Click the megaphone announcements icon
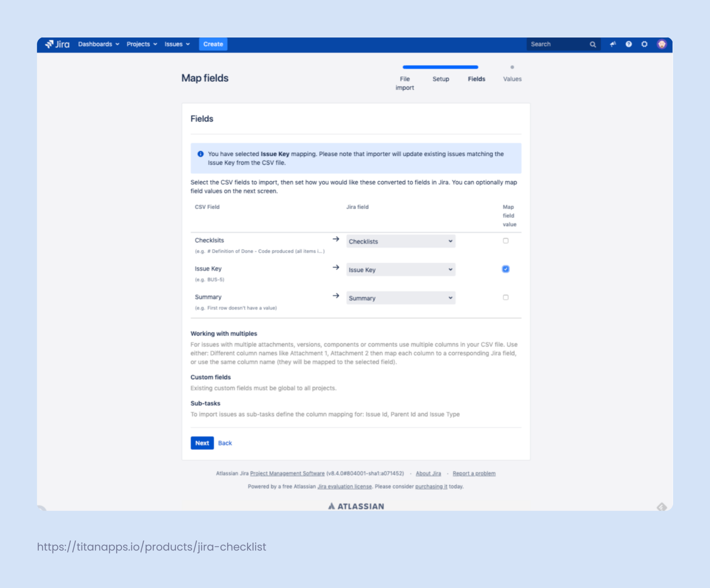710x588 pixels. click(x=613, y=44)
